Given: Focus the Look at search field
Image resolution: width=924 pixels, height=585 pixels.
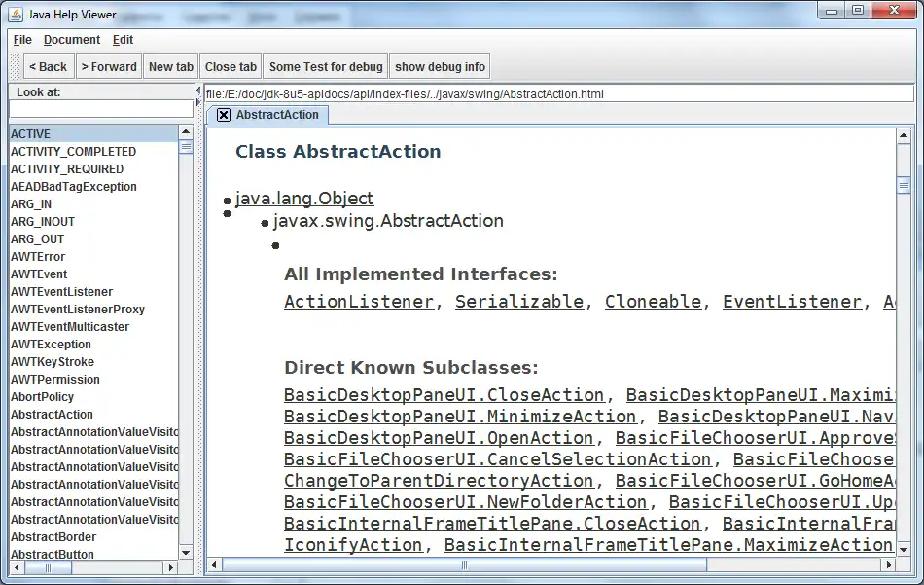Looking at the screenshot, I should coord(101,109).
